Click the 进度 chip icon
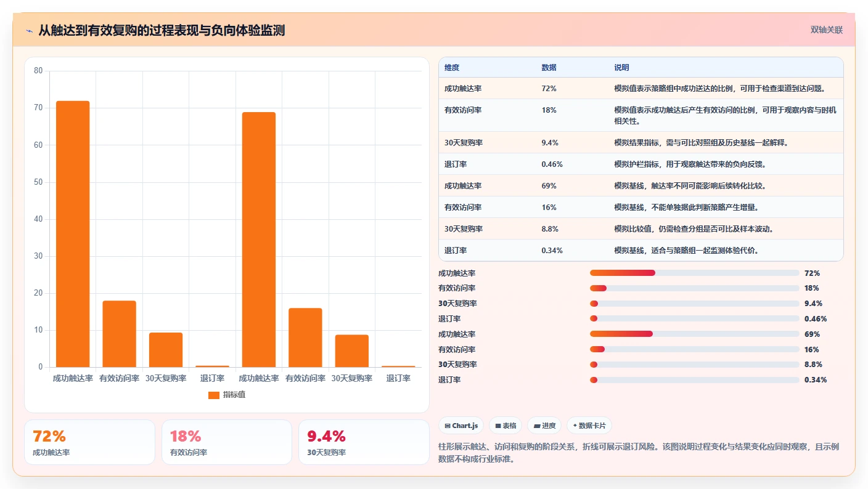Image resolution: width=868 pixels, height=489 pixels. 537,426
